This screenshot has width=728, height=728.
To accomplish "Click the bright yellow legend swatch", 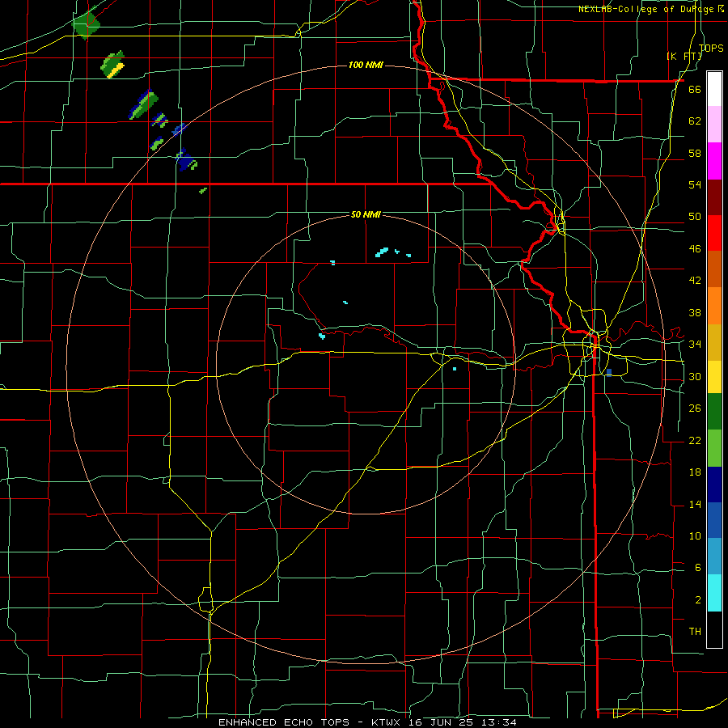I will coord(714,377).
